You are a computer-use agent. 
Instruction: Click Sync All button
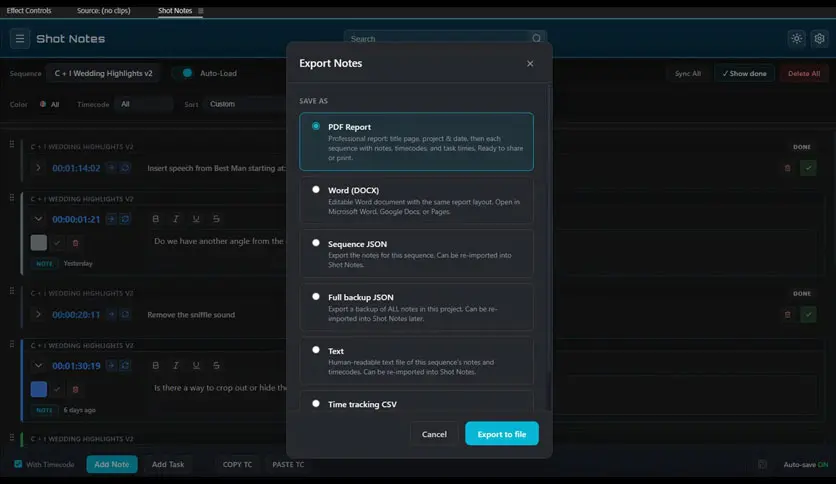tap(688, 74)
